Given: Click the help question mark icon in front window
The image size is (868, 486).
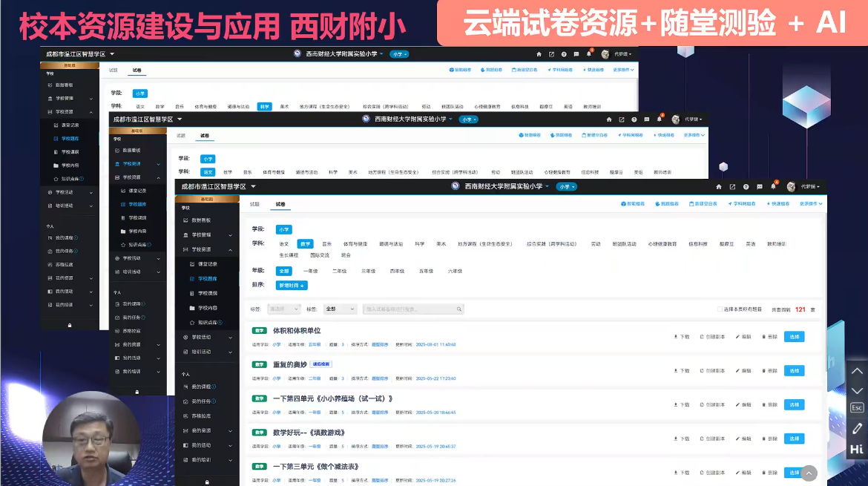Looking at the screenshot, I should tap(746, 187).
